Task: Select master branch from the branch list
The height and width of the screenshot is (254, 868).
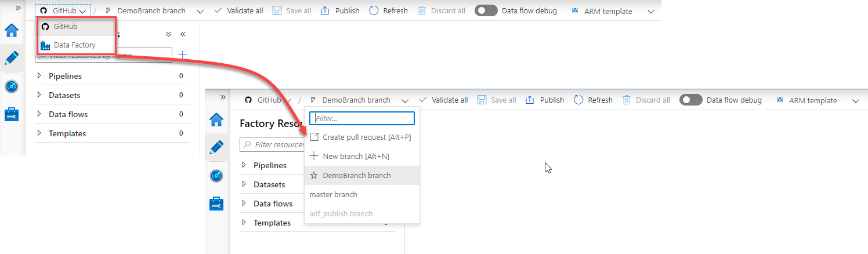Action: pos(334,194)
